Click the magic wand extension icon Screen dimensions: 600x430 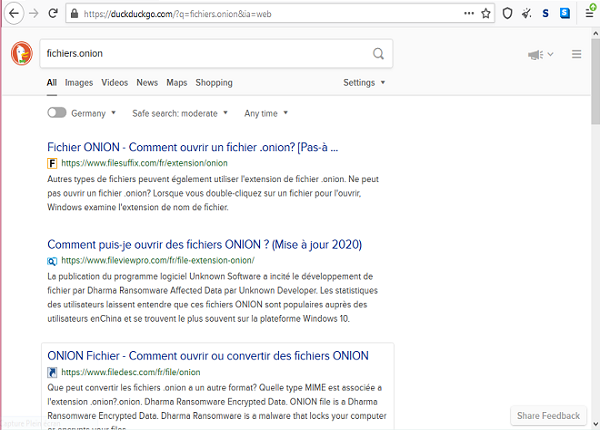pyautogui.click(x=527, y=14)
